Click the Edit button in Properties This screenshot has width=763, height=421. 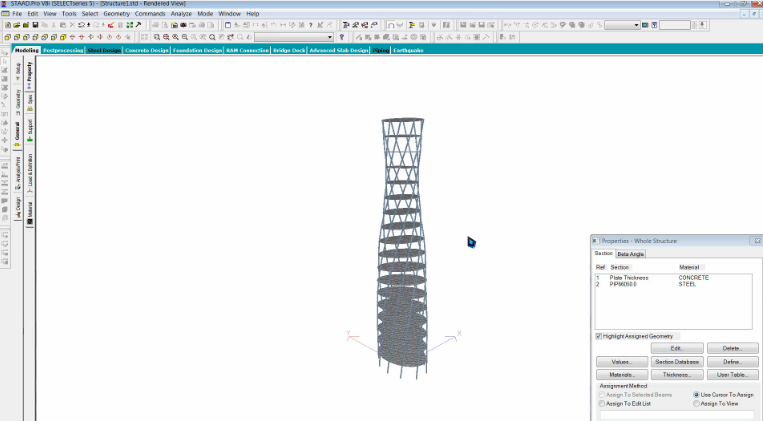[x=677, y=348]
